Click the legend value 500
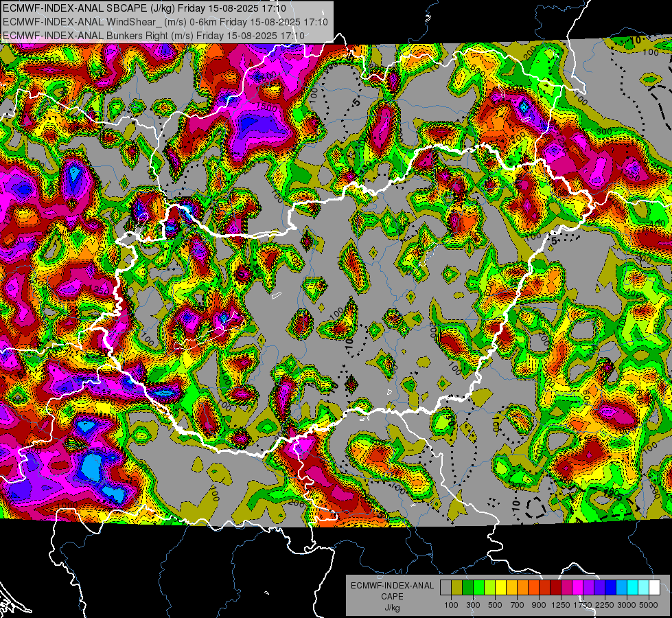 pyautogui.click(x=495, y=605)
